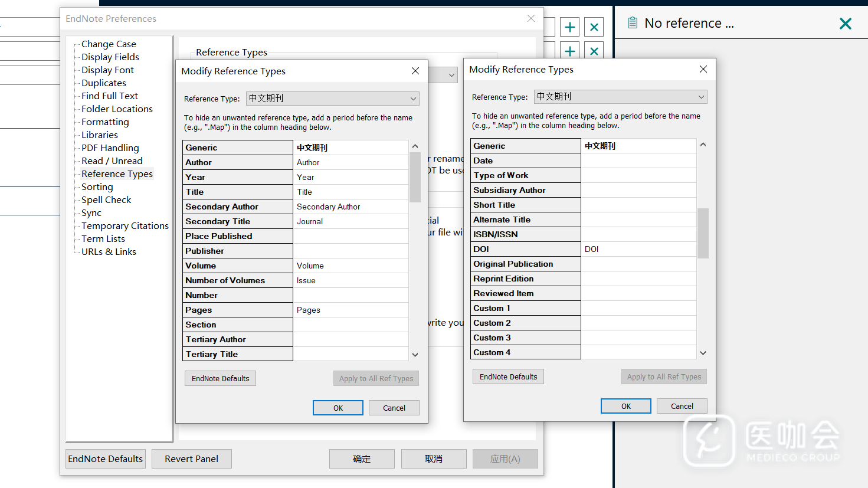The width and height of the screenshot is (868, 488).
Task: Choose Temporary Citations in the sidebar
Action: [x=125, y=225]
